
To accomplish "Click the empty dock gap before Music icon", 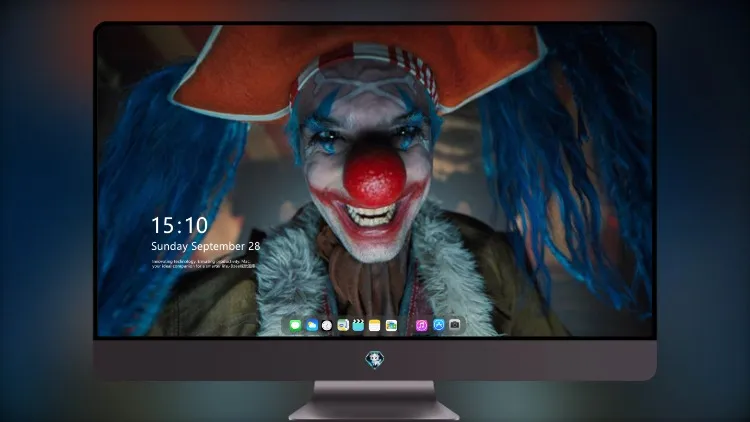I will click(407, 326).
